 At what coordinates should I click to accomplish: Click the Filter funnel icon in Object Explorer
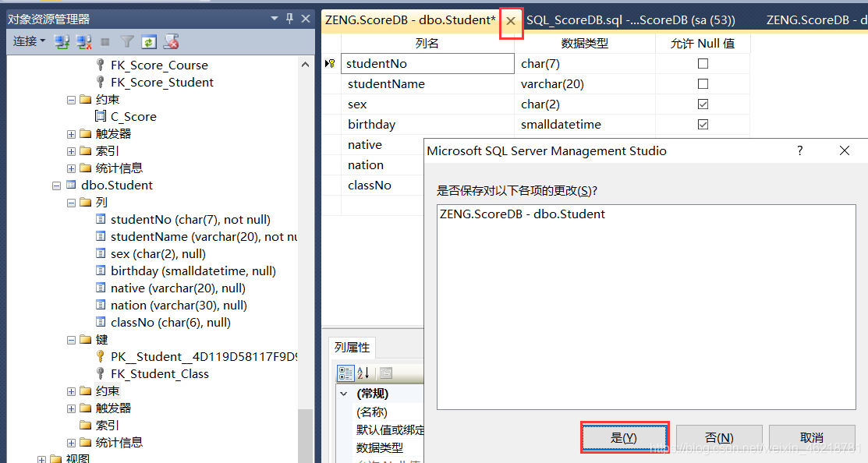[x=127, y=42]
